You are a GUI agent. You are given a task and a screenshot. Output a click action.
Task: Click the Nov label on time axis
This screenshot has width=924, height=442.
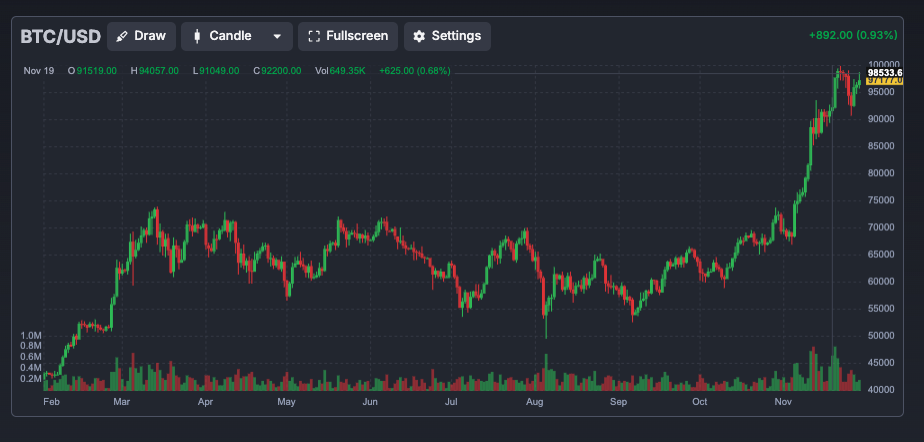click(783, 402)
